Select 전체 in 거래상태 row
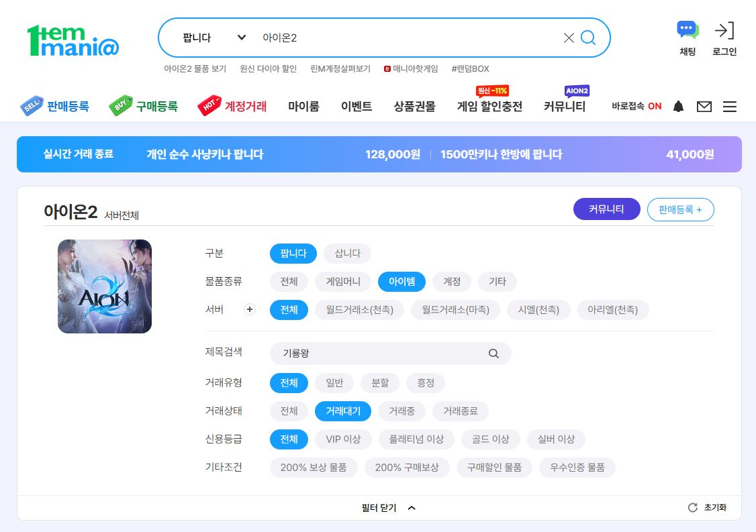 (x=289, y=411)
